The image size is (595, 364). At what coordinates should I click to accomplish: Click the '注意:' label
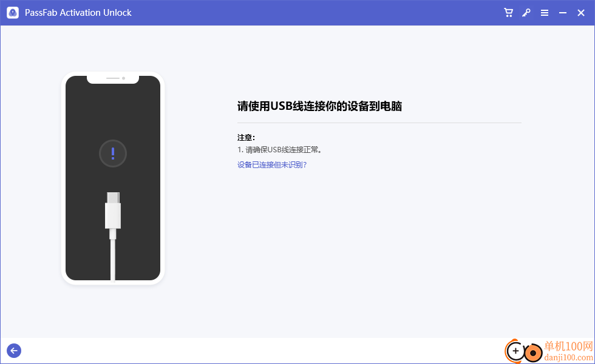pyautogui.click(x=246, y=137)
